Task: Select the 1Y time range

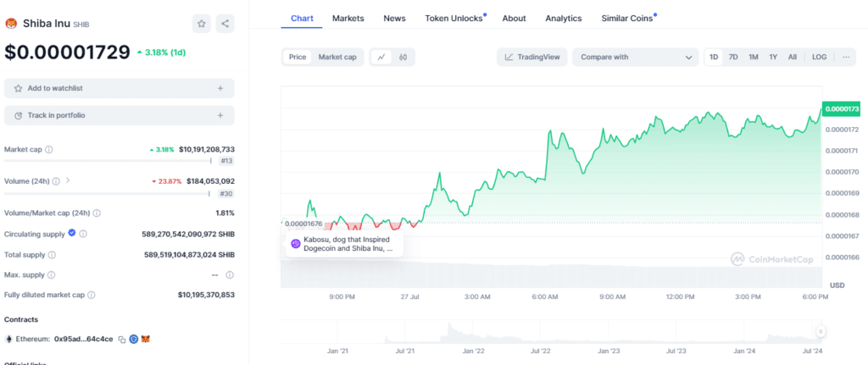Action: point(773,57)
